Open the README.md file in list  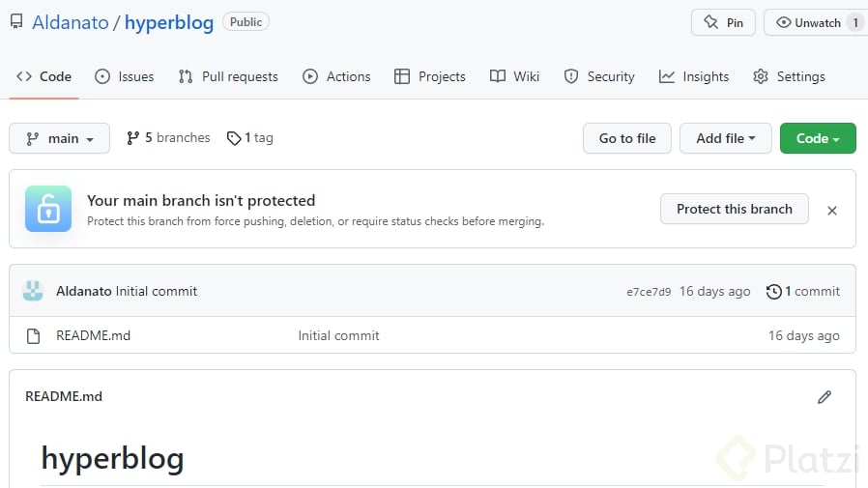[93, 335]
